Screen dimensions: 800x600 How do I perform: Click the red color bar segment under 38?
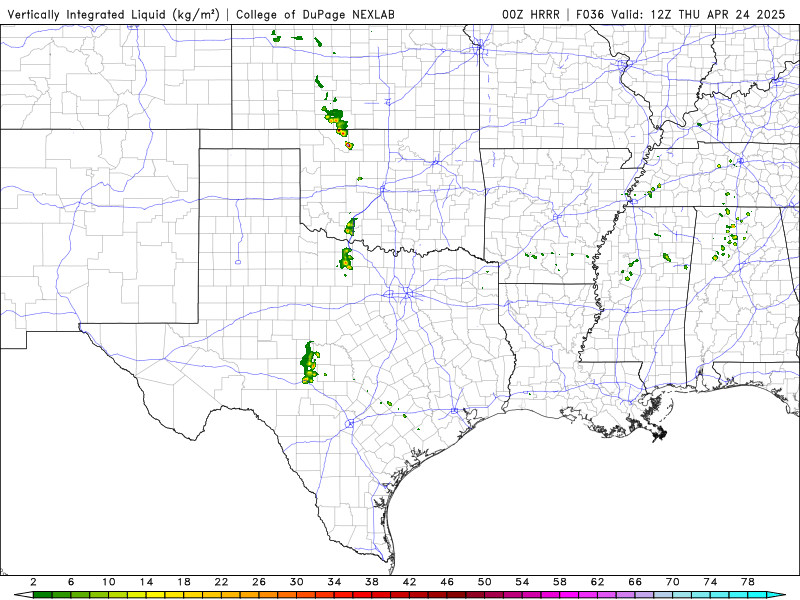pyautogui.click(x=381, y=595)
